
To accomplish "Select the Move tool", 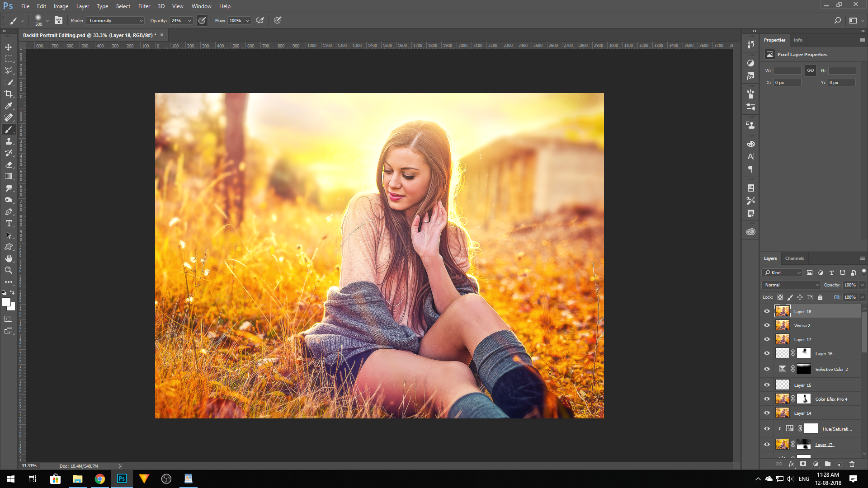I will (9, 47).
